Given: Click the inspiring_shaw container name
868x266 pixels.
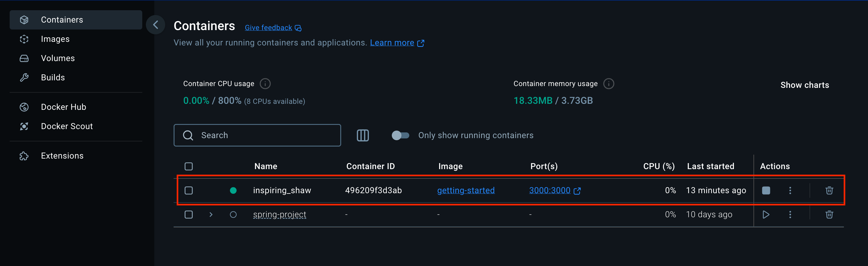Looking at the screenshot, I should (x=282, y=190).
